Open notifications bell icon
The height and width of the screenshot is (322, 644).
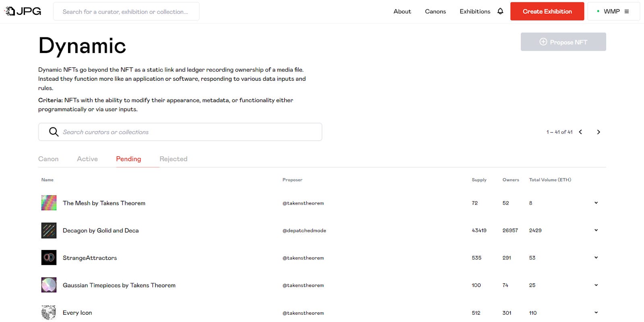coord(500,11)
